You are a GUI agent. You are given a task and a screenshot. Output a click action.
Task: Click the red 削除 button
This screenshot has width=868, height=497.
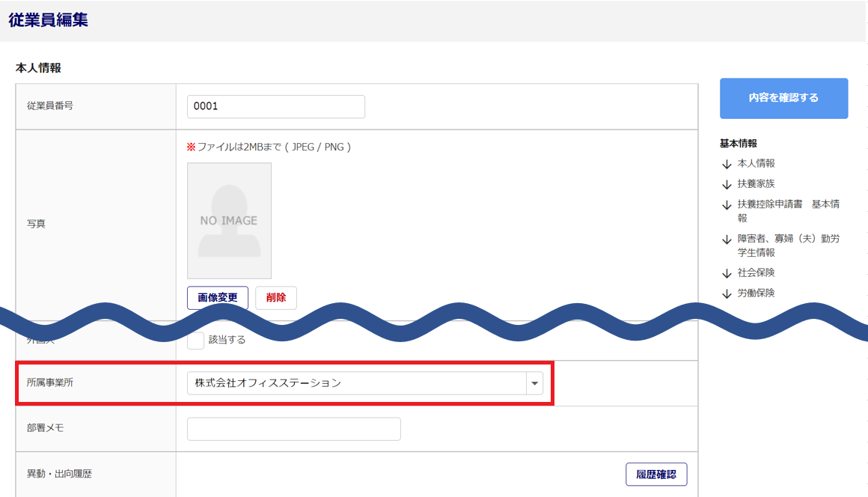tap(276, 297)
